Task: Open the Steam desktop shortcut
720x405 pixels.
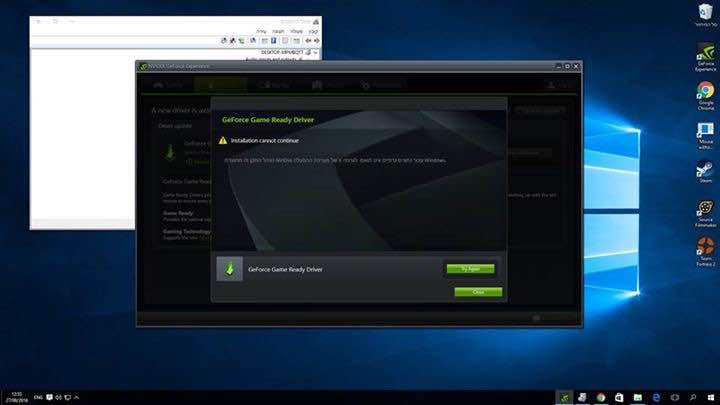Action: click(x=705, y=172)
